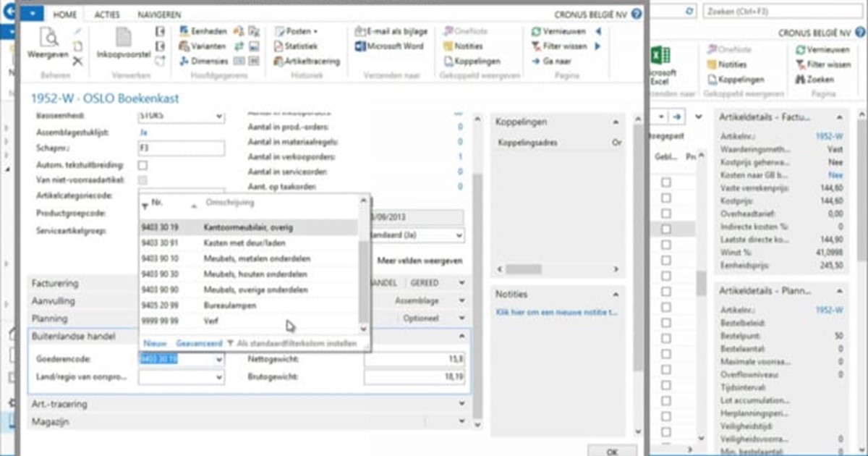Click Filter wissen in the front window
868x456 pixels.
[559, 46]
